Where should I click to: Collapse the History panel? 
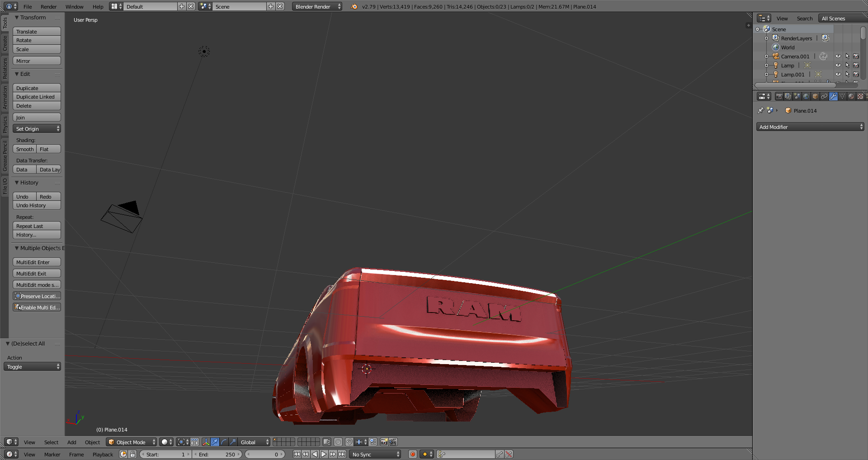[17, 183]
